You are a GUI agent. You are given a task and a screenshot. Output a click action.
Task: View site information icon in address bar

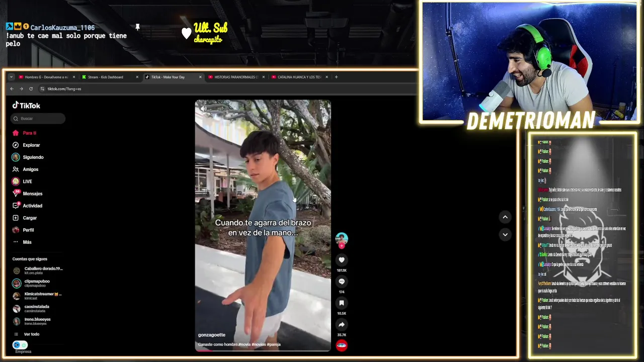[x=42, y=89]
